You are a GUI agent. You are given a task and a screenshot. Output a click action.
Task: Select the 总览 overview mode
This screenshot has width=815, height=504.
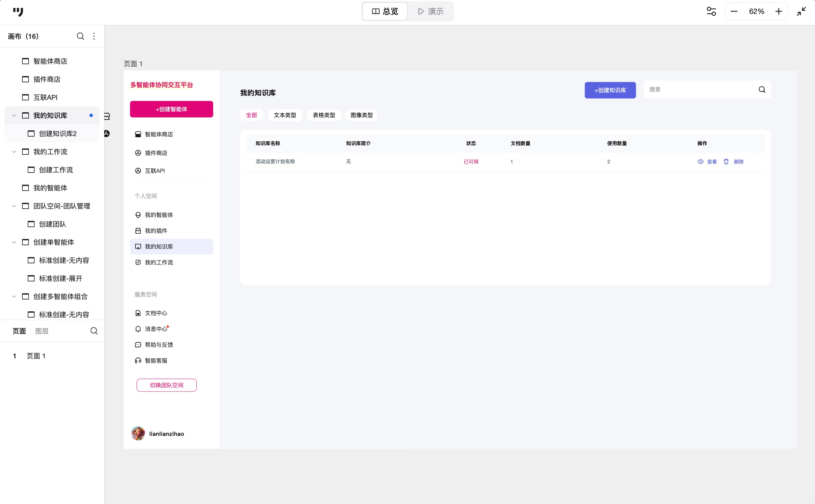(385, 11)
